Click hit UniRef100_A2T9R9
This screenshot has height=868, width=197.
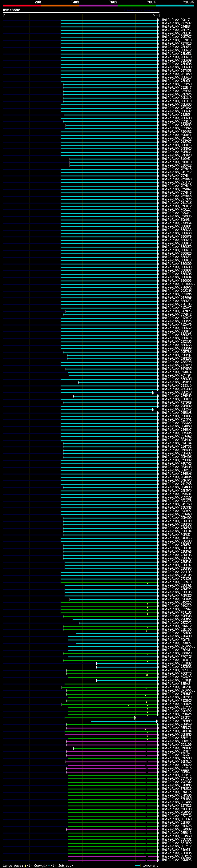pyautogui.click(x=176, y=403)
